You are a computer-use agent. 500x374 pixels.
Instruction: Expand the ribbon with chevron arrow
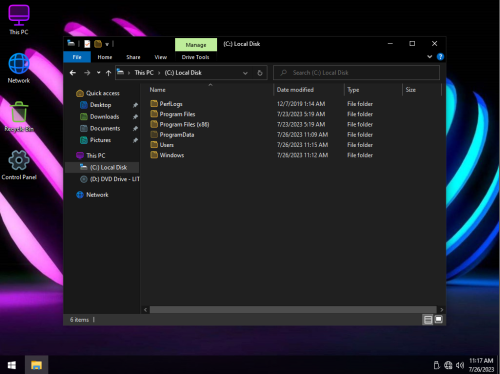(x=430, y=57)
